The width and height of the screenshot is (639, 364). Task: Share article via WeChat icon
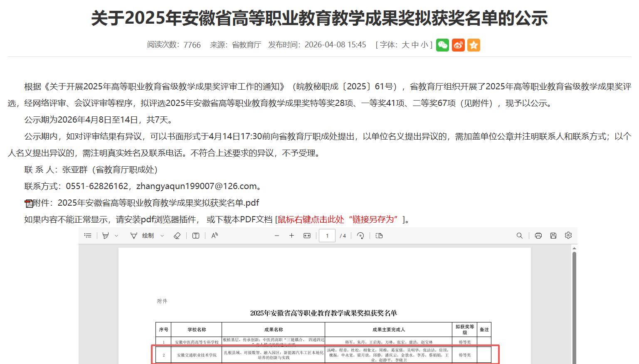click(442, 45)
